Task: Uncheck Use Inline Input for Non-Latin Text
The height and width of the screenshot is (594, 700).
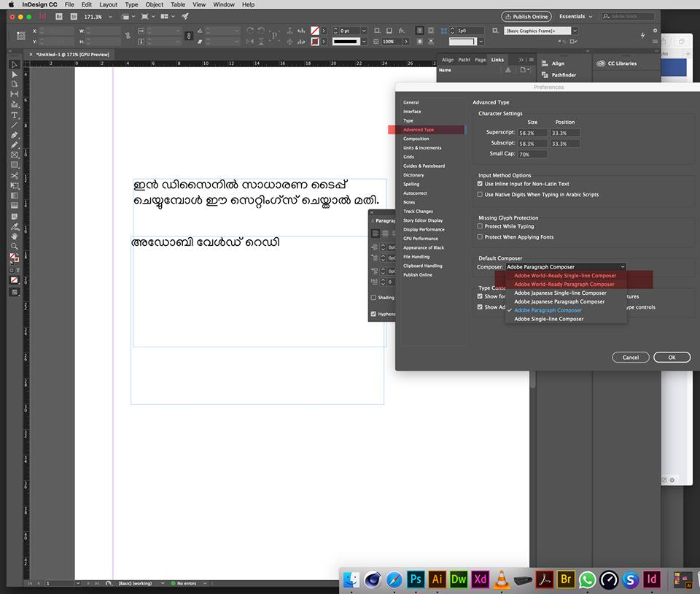Action: click(x=480, y=184)
